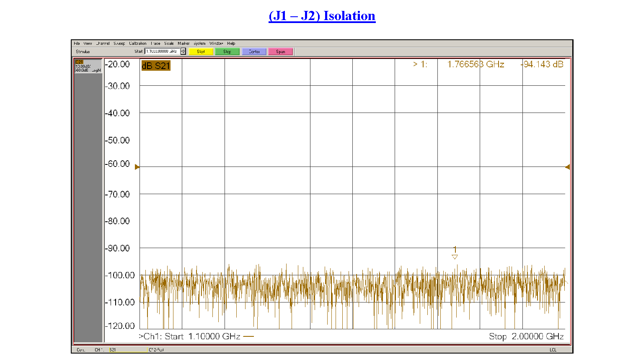Open the Scale menu

(169, 44)
